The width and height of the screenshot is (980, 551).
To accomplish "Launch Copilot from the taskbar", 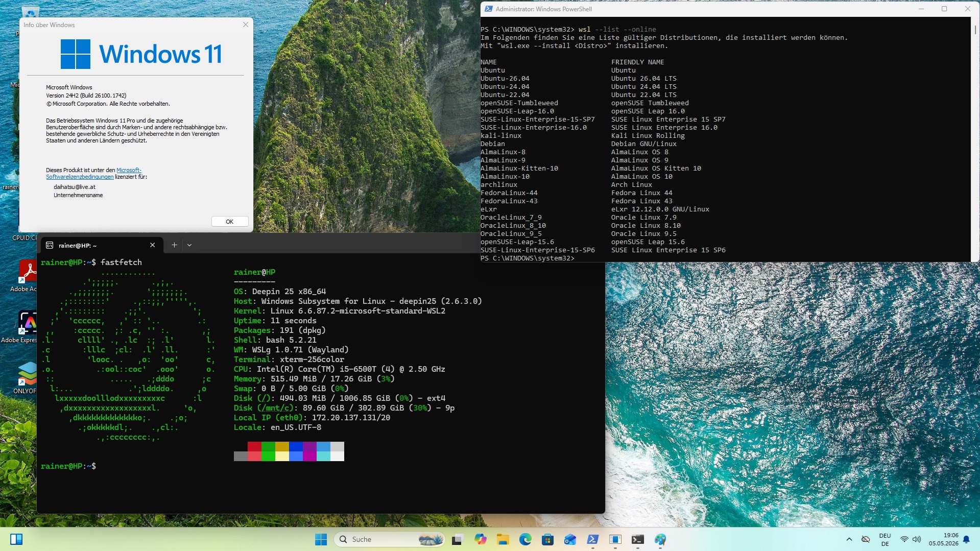I will point(480,539).
